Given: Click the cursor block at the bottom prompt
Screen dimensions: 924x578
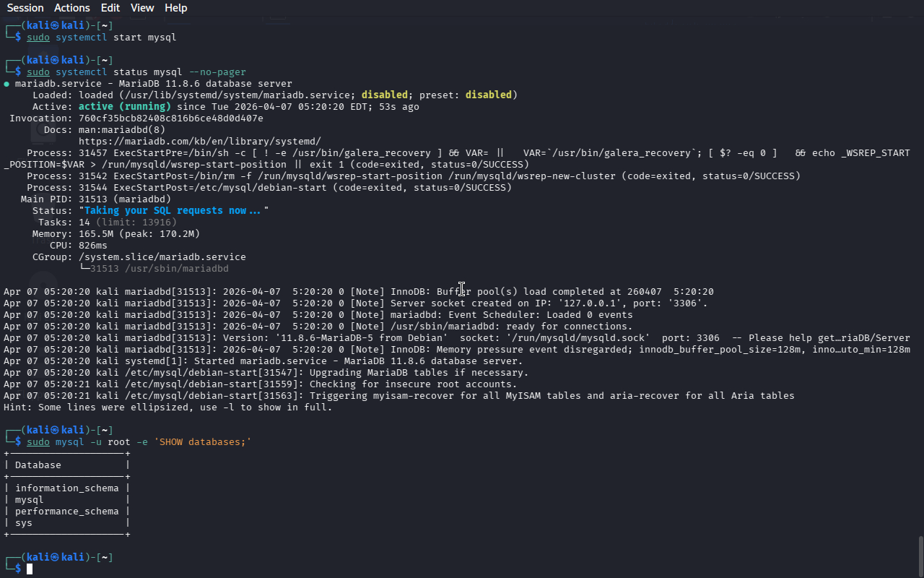Looking at the screenshot, I should (30, 569).
